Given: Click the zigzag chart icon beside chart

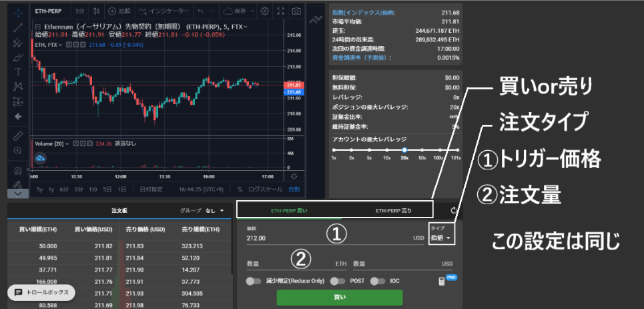Looking at the screenshot, I should point(316,20).
